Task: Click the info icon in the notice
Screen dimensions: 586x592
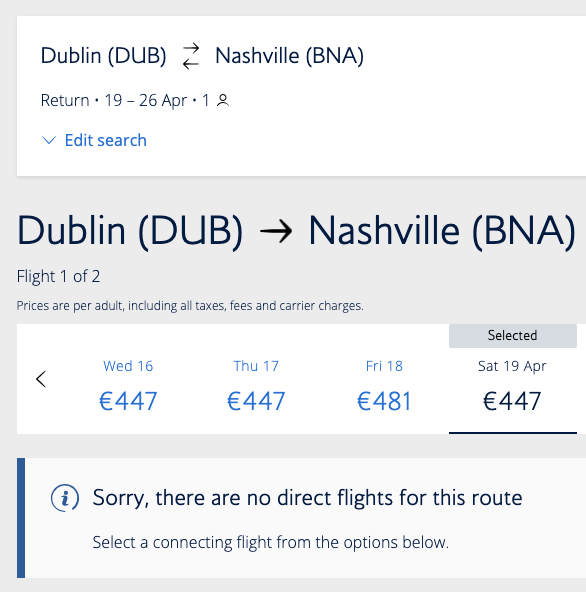Action: [65, 498]
